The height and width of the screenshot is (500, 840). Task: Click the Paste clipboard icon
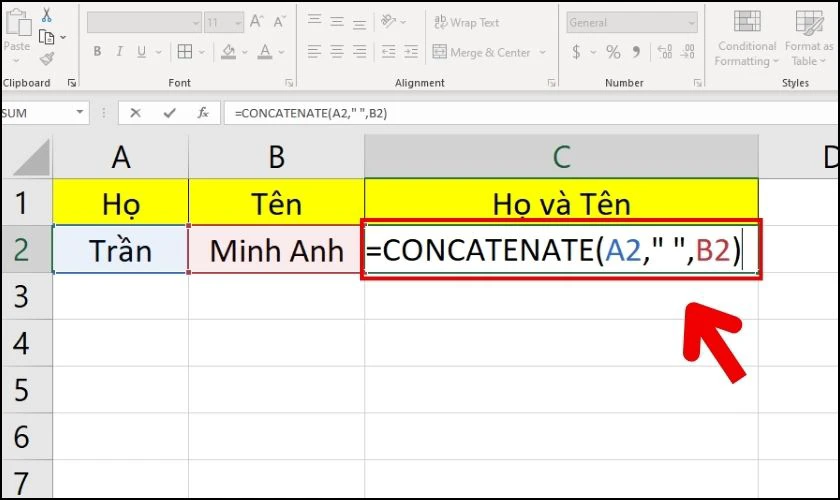[18, 23]
